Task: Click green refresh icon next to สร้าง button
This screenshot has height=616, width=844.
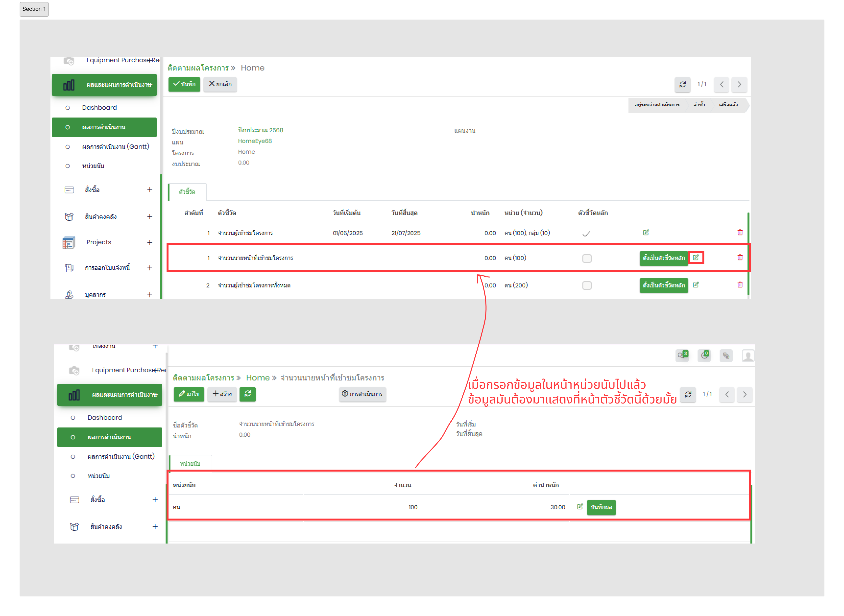Action: coord(248,394)
